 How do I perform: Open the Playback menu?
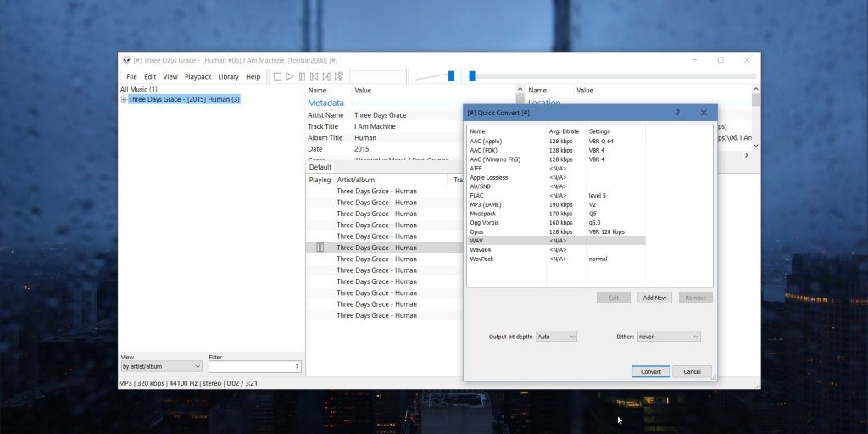[198, 77]
